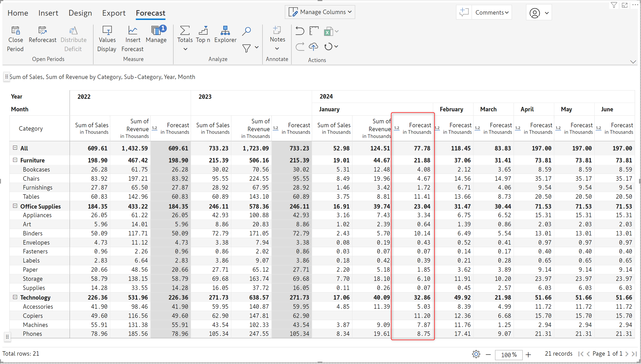Open the Explorer hierarchy tool

point(225,31)
